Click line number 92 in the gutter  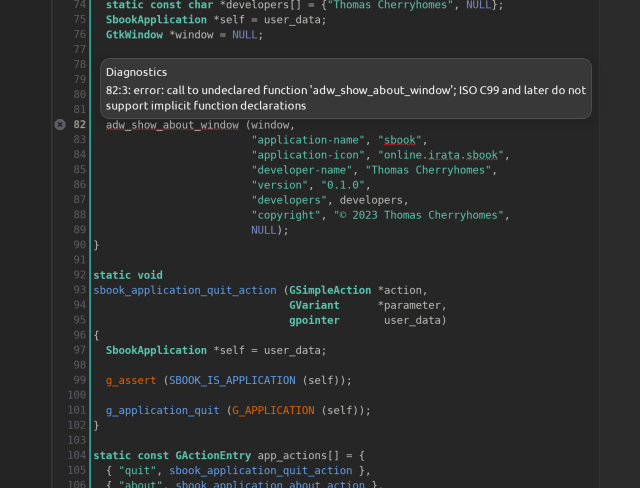click(x=80, y=275)
